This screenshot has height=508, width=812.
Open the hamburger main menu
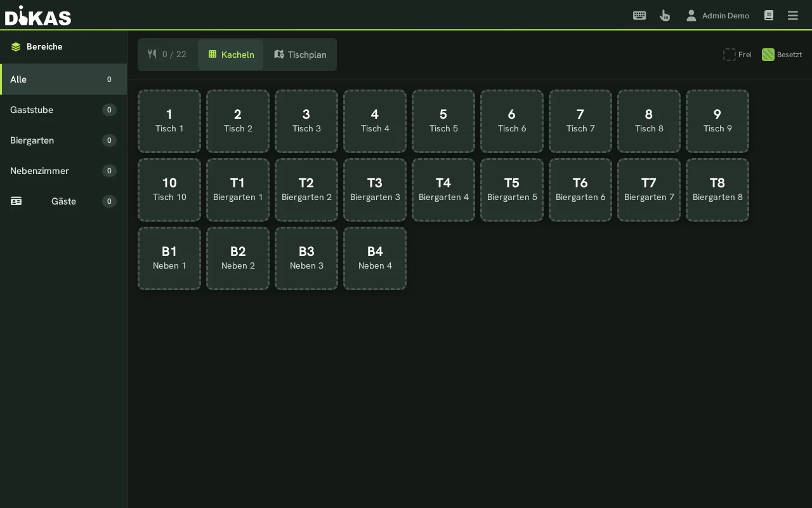point(793,15)
